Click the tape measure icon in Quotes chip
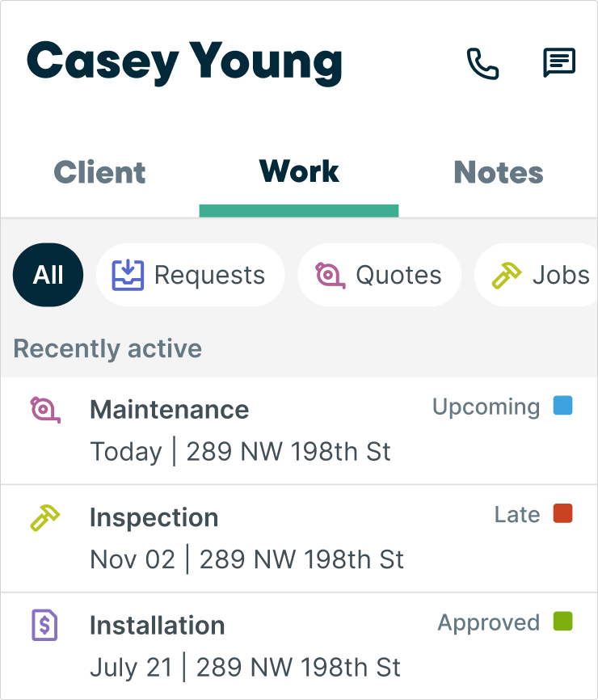Screen dimensions: 598x700 point(330,275)
